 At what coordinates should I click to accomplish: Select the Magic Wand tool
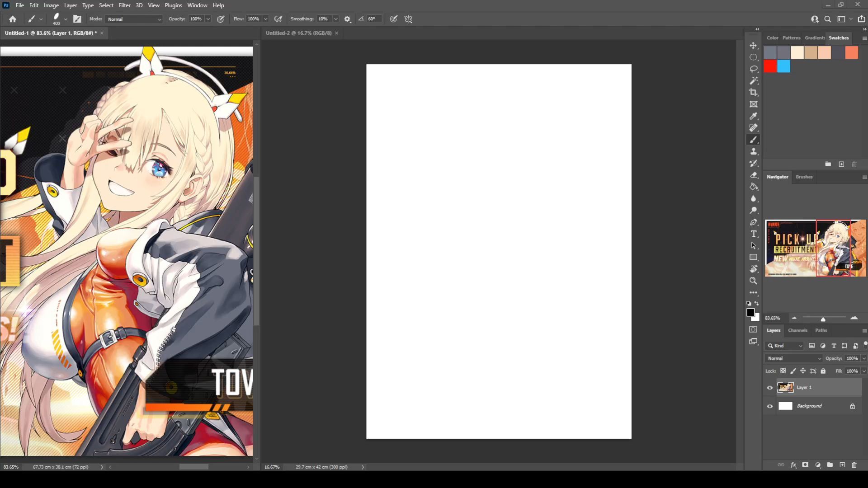click(753, 81)
